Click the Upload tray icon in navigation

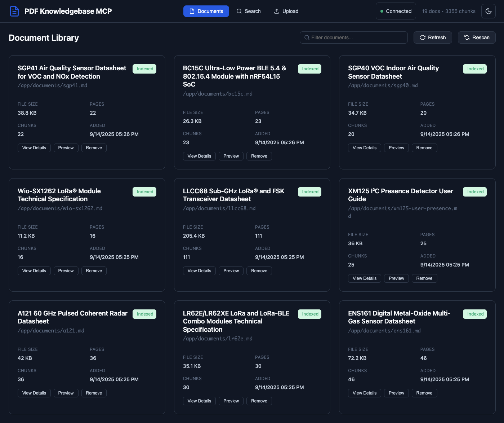click(x=277, y=11)
